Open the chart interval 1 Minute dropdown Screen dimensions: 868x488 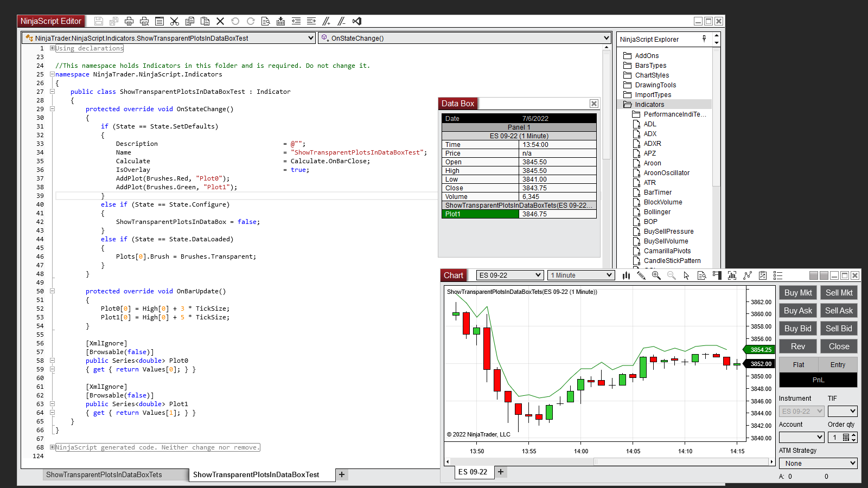pos(580,275)
